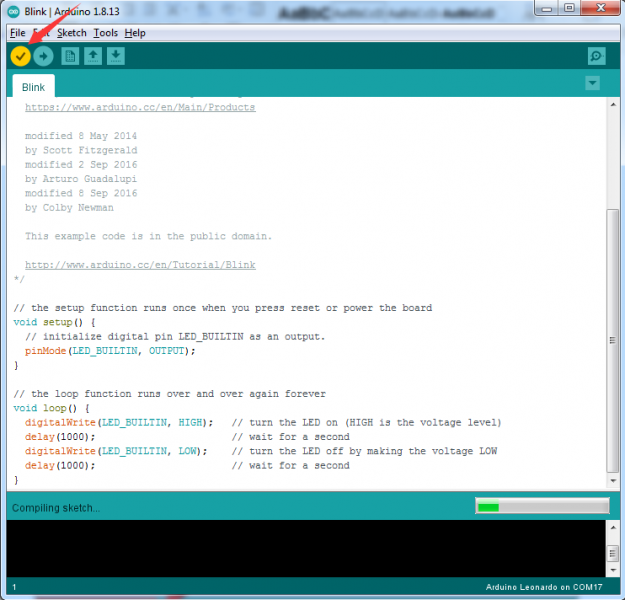Viewport: 625px width, 600px height.
Task: Click the console scrollbar thumb
Action: pyautogui.click(x=613, y=553)
